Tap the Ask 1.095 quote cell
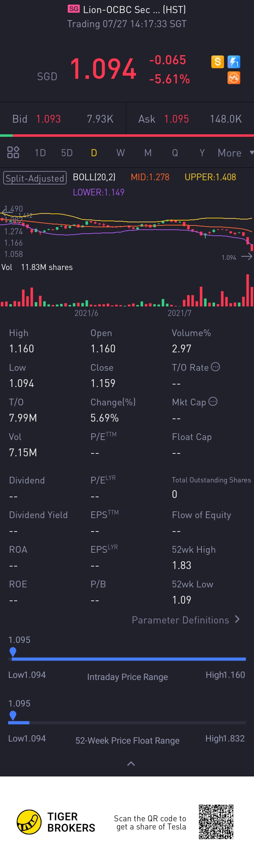 190,119
